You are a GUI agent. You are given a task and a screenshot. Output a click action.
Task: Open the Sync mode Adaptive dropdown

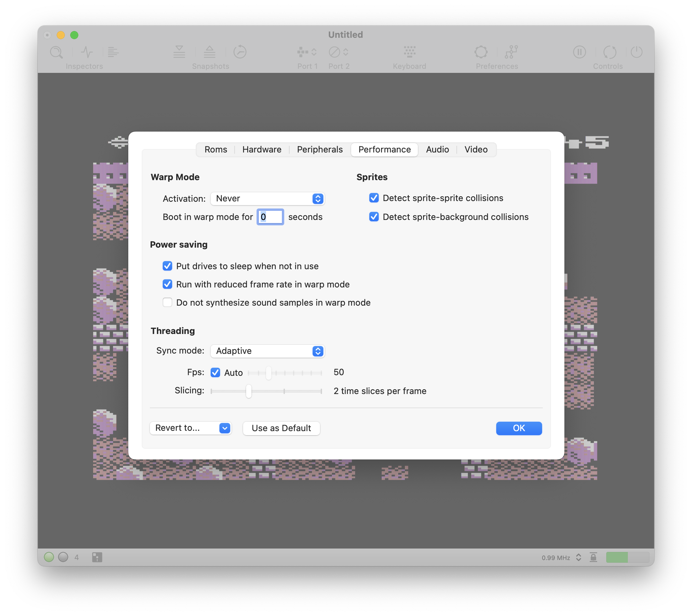click(267, 351)
